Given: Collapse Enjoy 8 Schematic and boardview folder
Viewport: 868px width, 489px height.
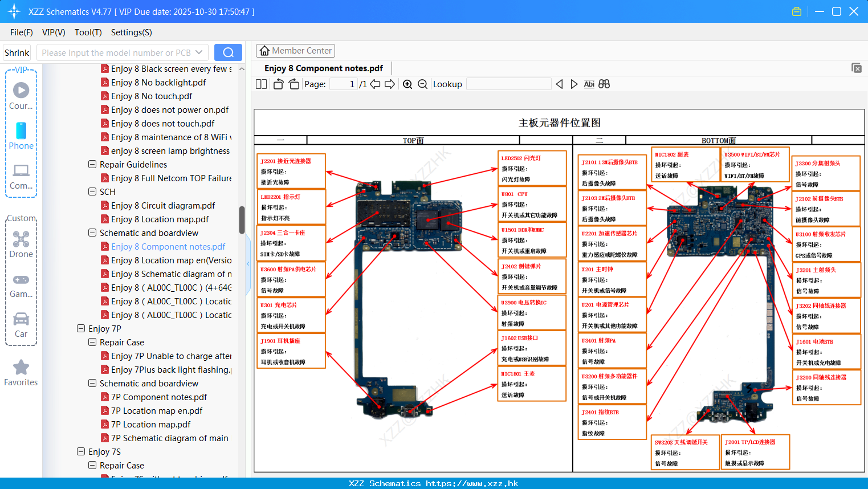Looking at the screenshot, I should coord(92,233).
